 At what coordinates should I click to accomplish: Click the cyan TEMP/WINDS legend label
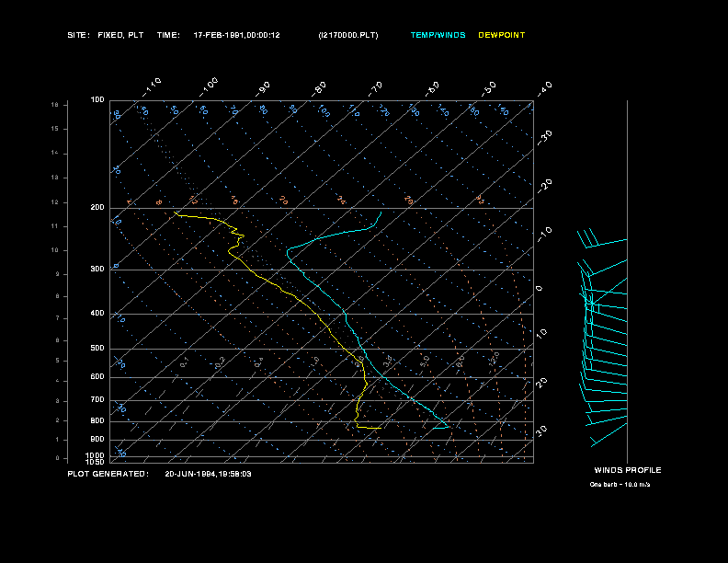tap(438, 35)
